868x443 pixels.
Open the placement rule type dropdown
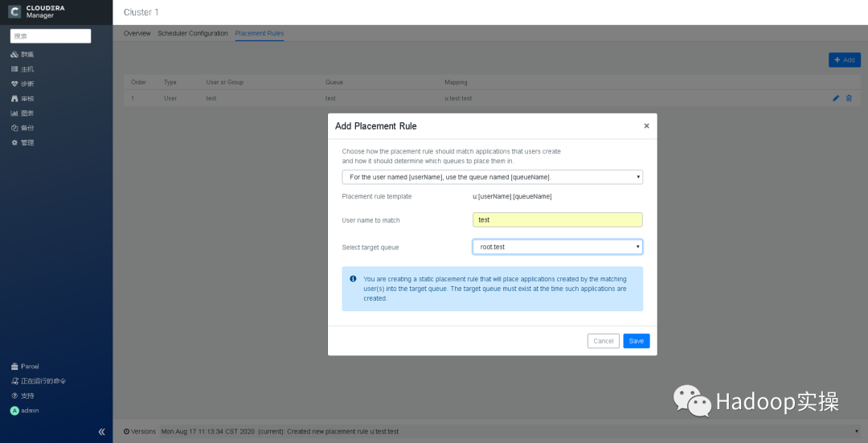click(x=492, y=177)
